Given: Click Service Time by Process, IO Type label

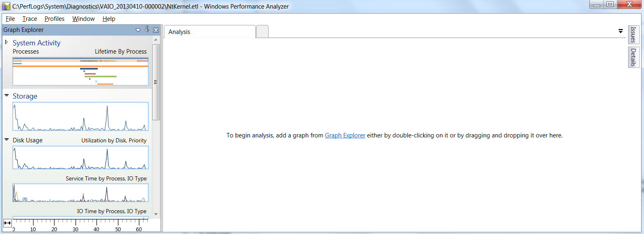Looking at the screenshot, I should [106, 178].
